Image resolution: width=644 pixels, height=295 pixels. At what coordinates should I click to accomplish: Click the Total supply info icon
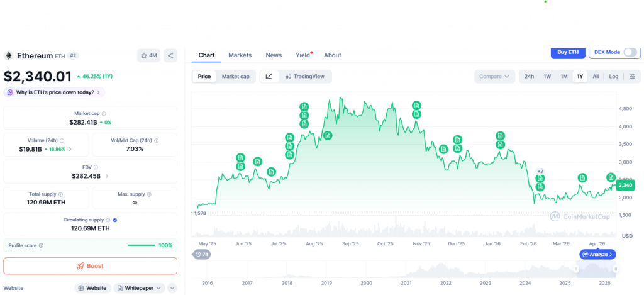(x=60, y=194)
